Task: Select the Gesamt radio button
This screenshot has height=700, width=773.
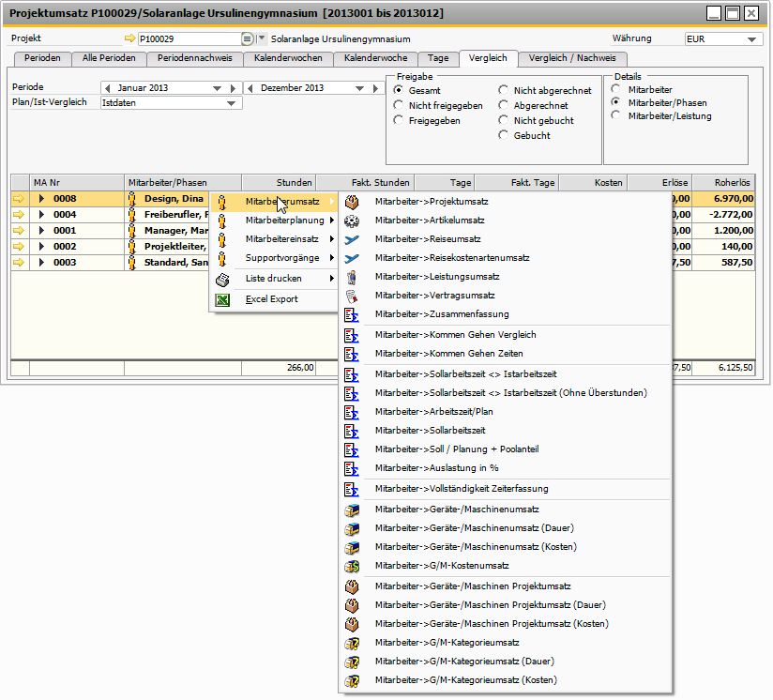Action: click(399, 90)
